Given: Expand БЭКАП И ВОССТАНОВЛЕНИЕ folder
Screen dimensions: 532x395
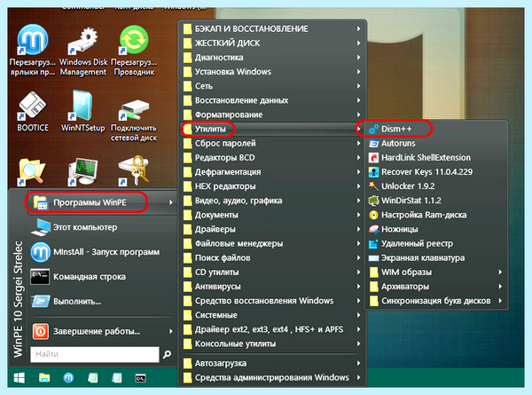Looking at the screenshot, I should (x=272, y=29).
